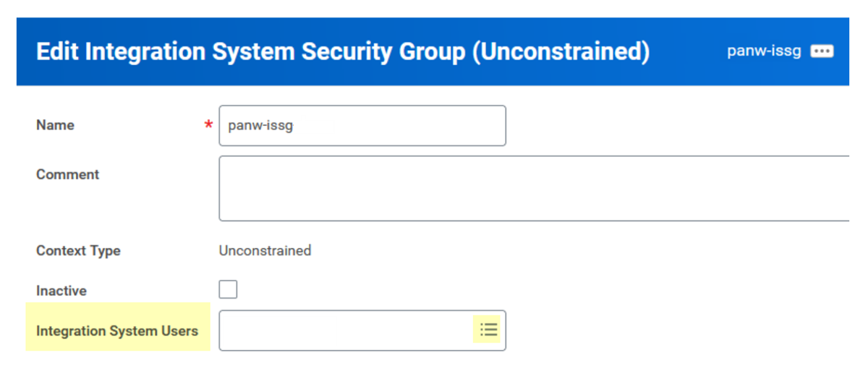868x376 pixels.
Task: Click the Edit Integration System Security Group title
Action: pos(250,52)
